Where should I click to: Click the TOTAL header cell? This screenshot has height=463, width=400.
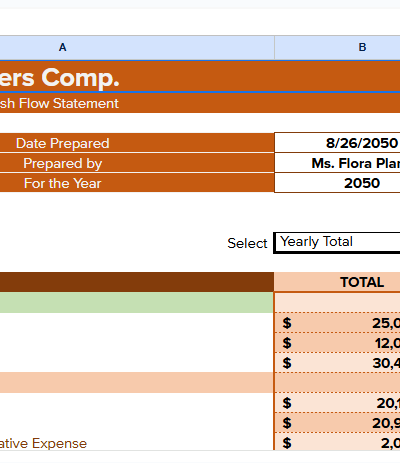tap(337, 282)
